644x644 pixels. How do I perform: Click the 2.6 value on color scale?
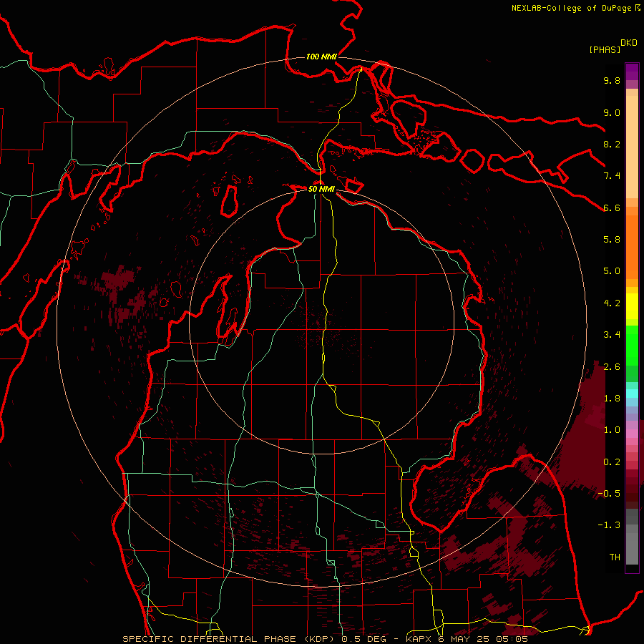(612, 367)
